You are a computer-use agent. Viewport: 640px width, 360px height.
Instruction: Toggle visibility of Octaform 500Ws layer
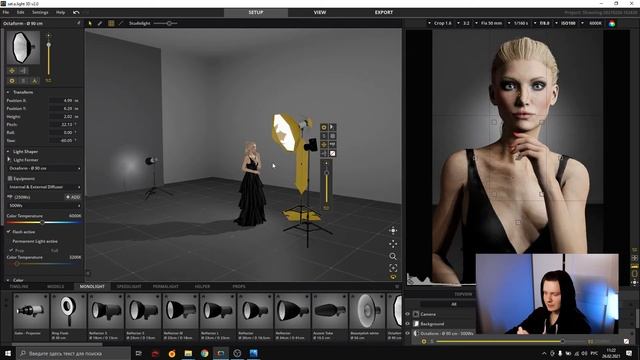[407, 333]
